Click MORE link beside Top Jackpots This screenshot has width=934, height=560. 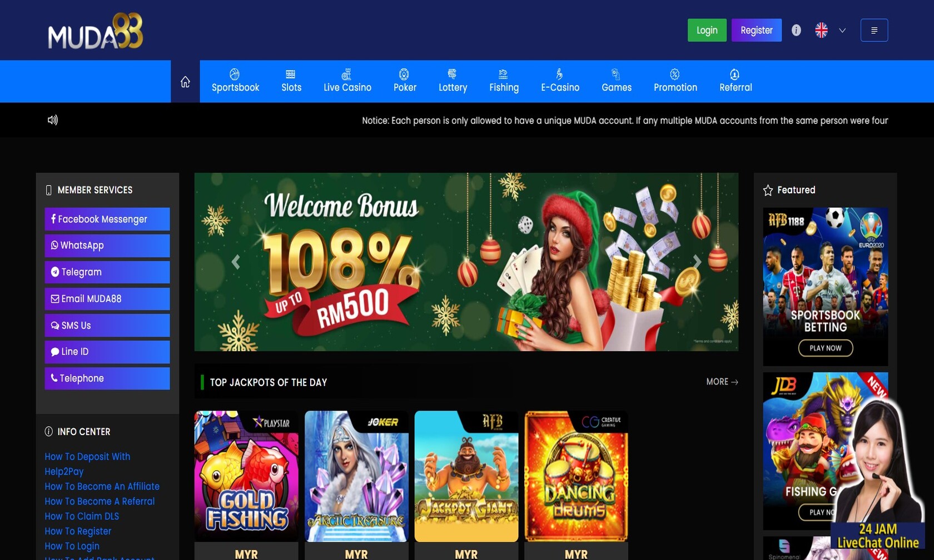coord(722,382)
